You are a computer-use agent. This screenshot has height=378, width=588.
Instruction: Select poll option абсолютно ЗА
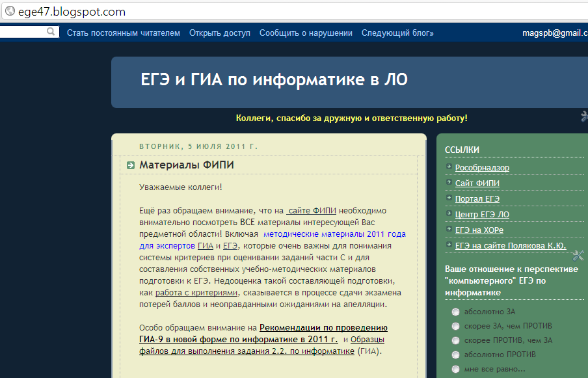pyautogui.click(x=455, y=312)
